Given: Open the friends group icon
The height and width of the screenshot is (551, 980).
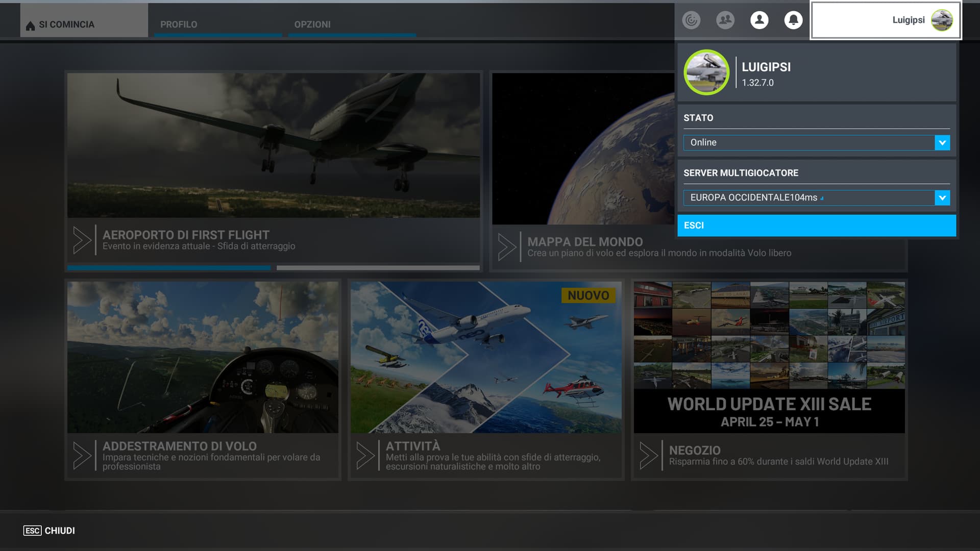Looking at the screenshot, I should pyautogui.click(x=725, y=20).
